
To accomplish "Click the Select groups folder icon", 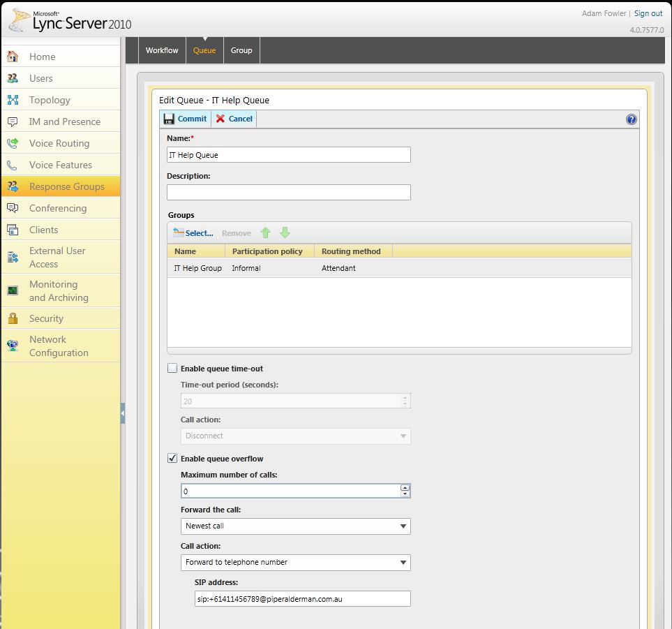I will [178, 232].
